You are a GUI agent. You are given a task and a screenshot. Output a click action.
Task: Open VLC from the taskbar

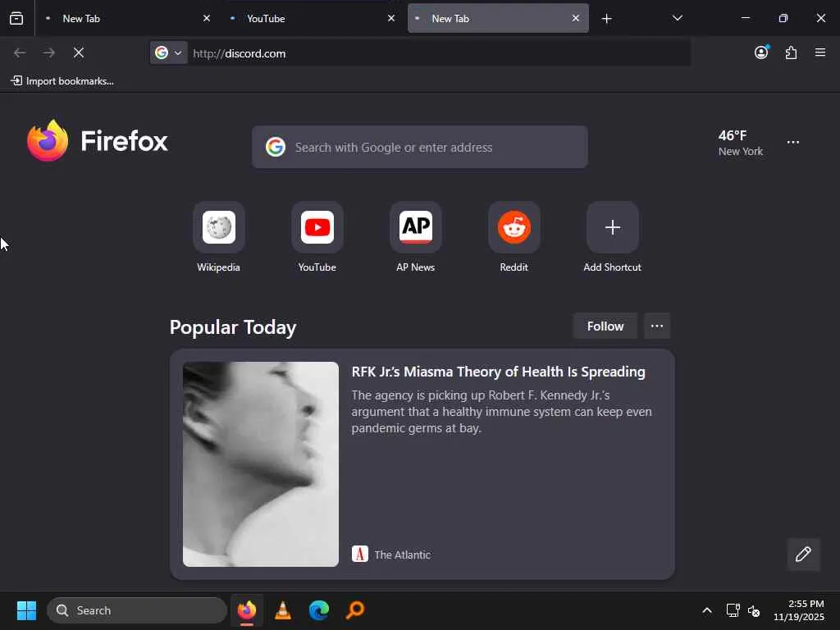point(283,610)
